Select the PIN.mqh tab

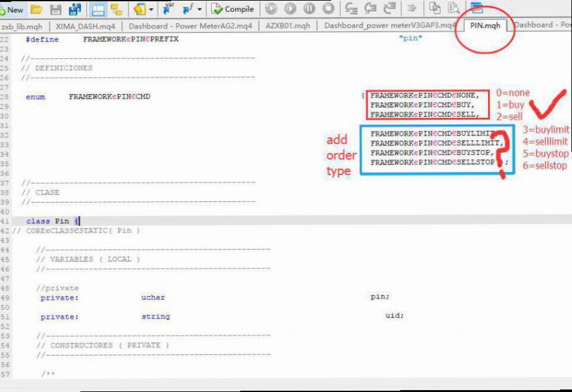485,26
